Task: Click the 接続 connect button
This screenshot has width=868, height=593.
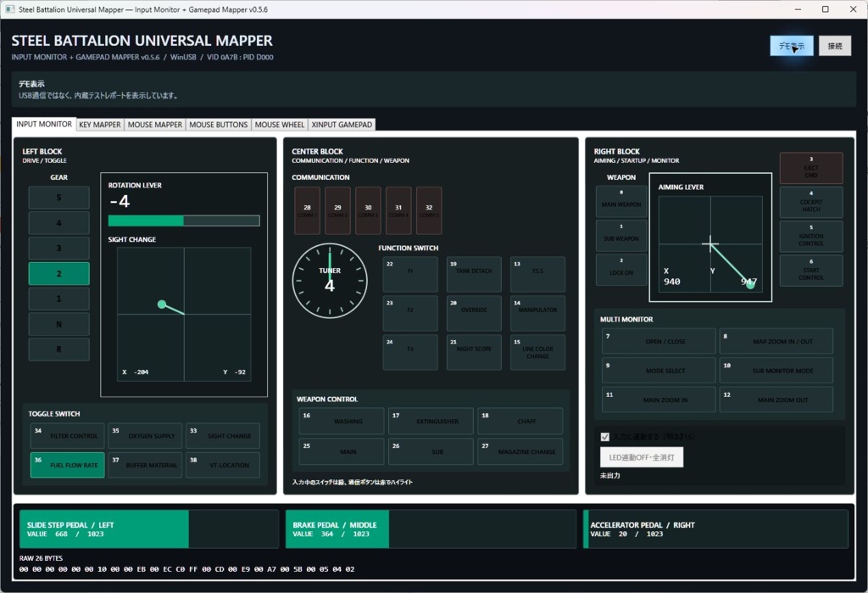Action: pyautogui.click(x=835, y=46)
